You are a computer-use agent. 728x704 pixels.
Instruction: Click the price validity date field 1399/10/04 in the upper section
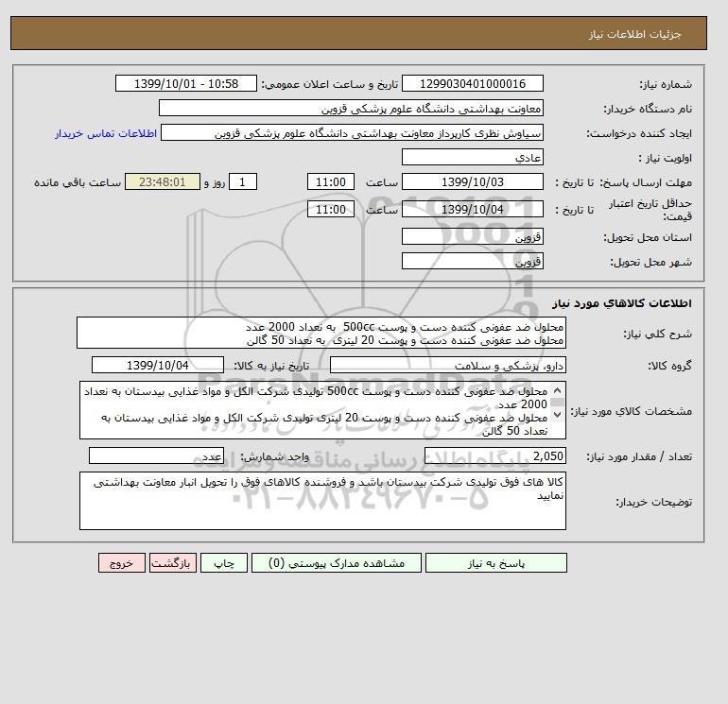[x=472, y=209]
